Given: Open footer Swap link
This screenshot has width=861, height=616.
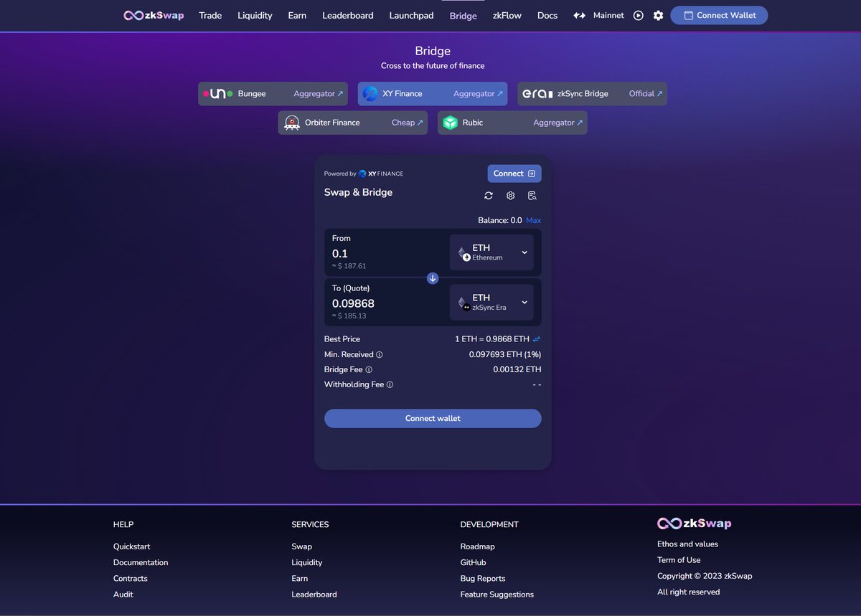Looking at the screenshot, I should point(302,546).
